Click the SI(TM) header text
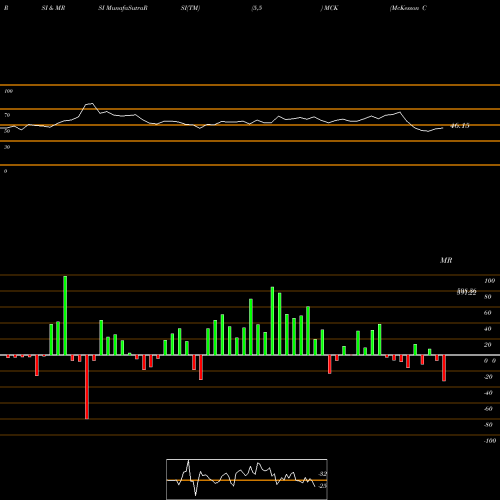This screenshot has width=500, height=500. pyautogui.click(x=190, y=8)
